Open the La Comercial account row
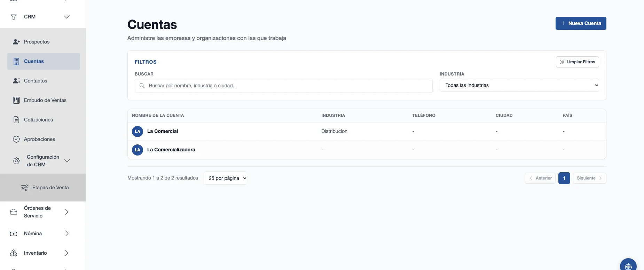 click(x=367, y=132)
